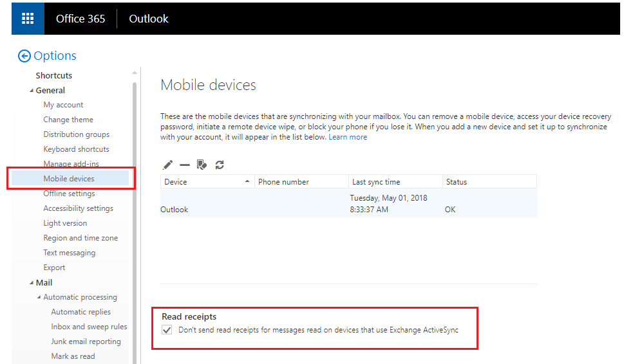The height and width of the screenshot is (364, 624).
Task: Select the Outlook device row
Action: (348, 203)
